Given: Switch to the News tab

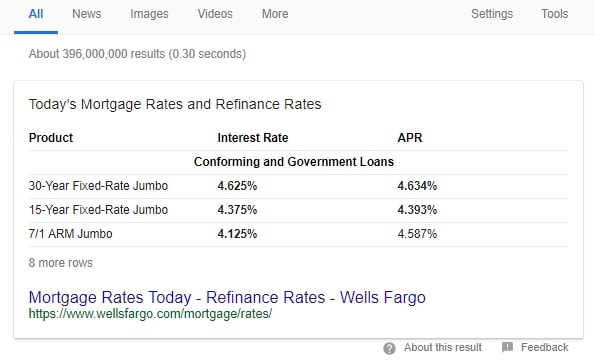Looking at the screenshot, I should click(87, 14).
